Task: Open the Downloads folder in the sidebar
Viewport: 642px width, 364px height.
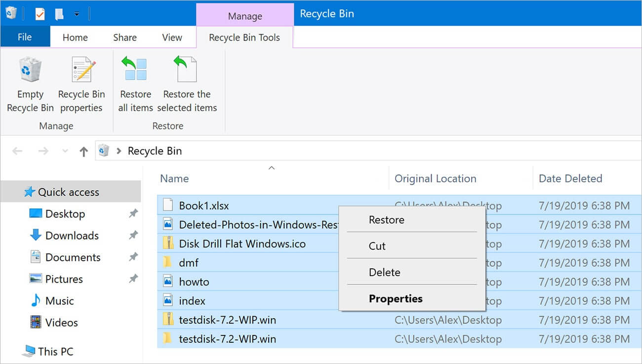Action: pyautogui.click(x=72, y=236)
